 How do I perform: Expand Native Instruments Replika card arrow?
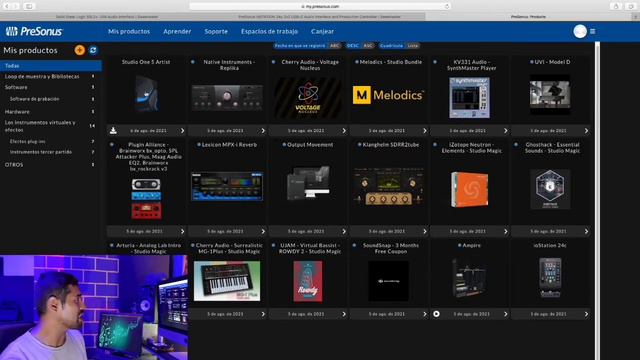pyautogui.click(x=263, y=131)
